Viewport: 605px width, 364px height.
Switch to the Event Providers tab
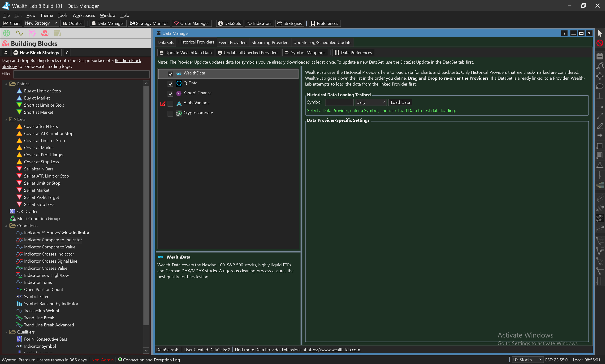click(233, 43)
